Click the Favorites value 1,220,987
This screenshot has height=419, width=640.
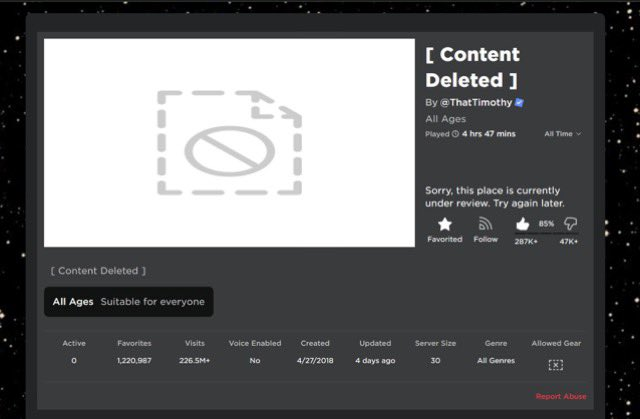134,361
